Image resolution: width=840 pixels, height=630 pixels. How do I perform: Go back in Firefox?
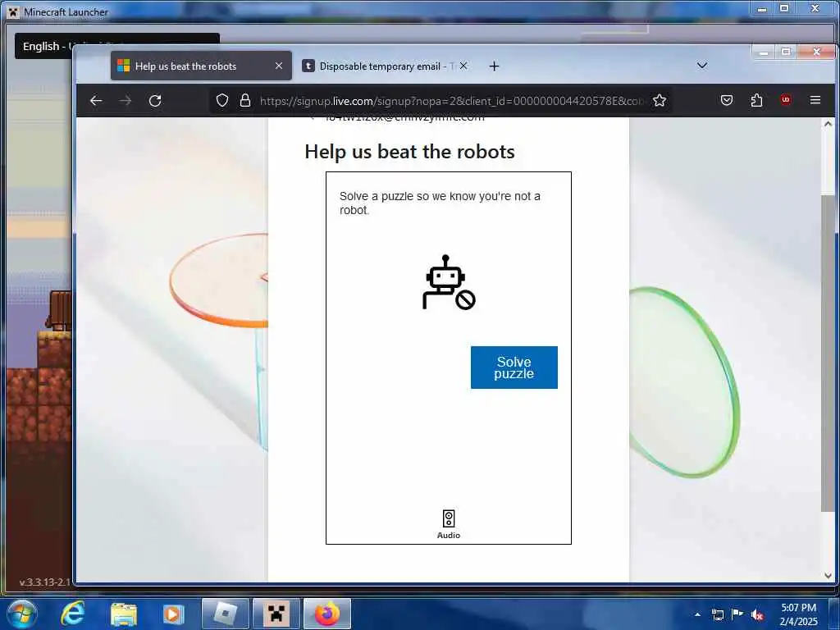(96, 101)
